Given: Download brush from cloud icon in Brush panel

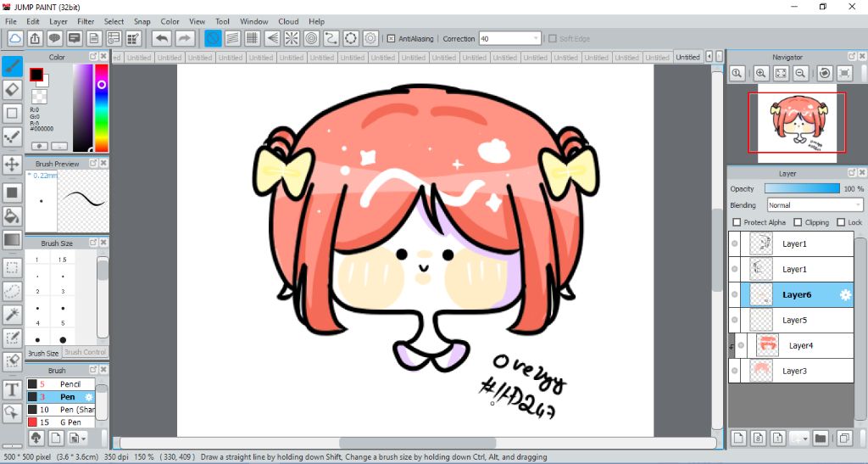Looking at the screenshot, I should click(36, 438).
